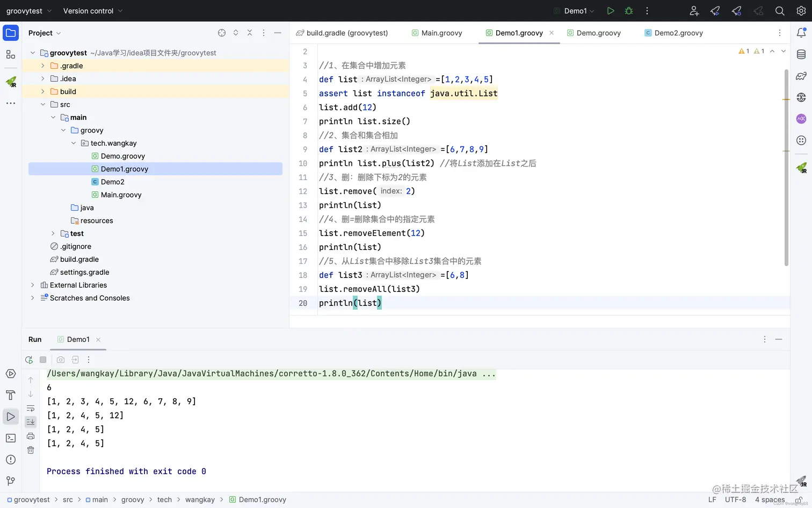812x508 pixels.
Task: Click 4 spaces indent setting in status bar
Action: tap(770, 499)
